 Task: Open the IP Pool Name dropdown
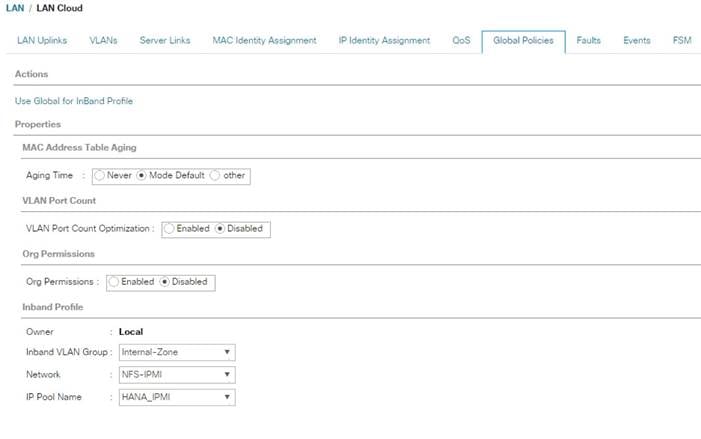177,397
